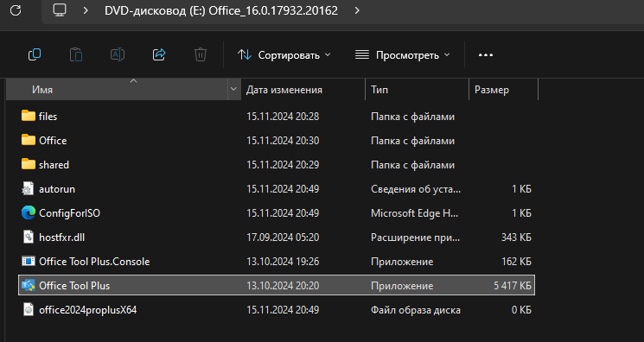This screenshot has height=342, width=644.
Task: Select the 'Office' folder name
Action: [x=53, y=141]
